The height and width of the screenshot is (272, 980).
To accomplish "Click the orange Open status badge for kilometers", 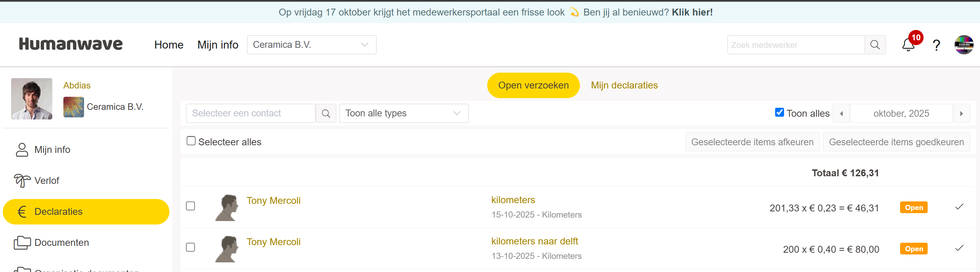I will click(914, 207).
